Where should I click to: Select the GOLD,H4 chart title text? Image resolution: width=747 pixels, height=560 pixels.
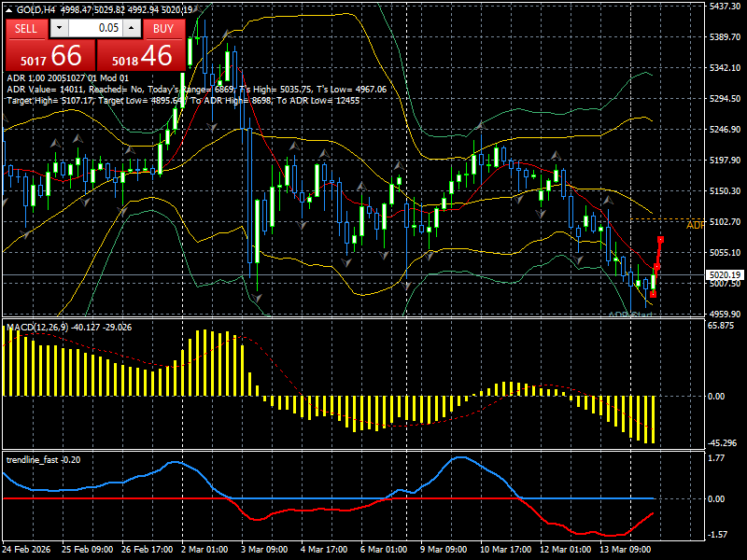(x=34, y=9)
